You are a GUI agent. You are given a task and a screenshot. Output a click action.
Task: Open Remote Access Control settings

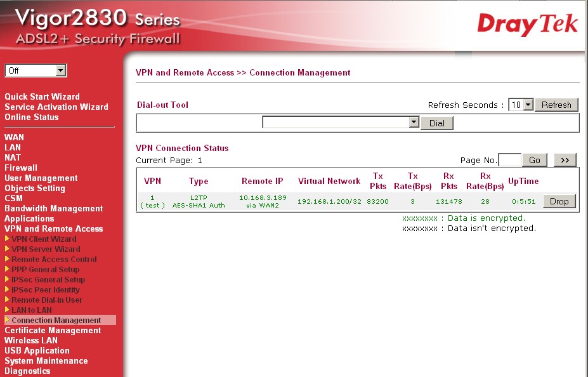54,259
